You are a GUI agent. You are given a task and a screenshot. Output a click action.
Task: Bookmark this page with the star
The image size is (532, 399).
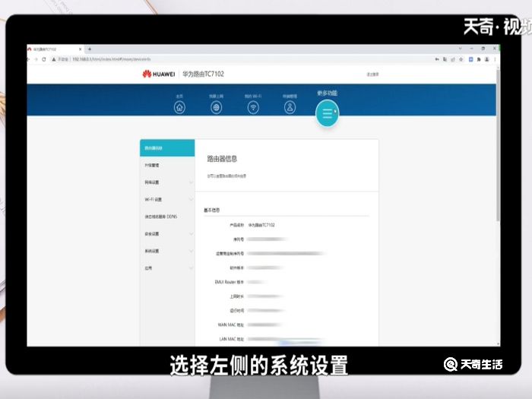[x=461, y=59]
